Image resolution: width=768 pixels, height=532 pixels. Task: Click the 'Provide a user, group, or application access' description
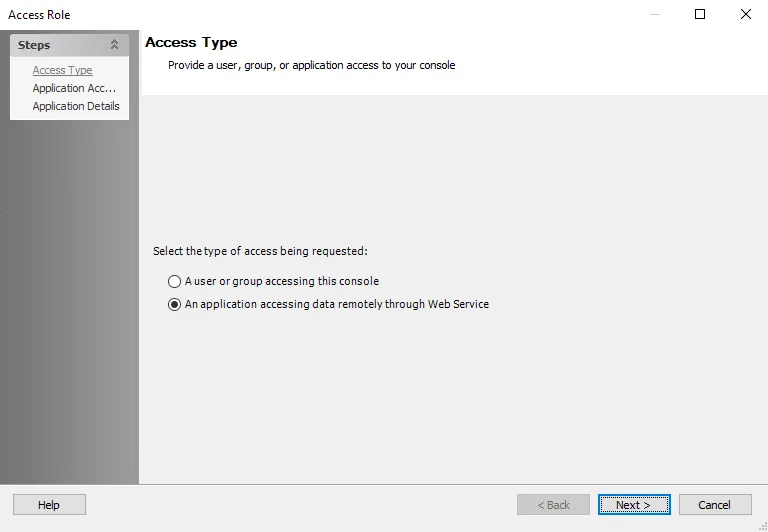click(312, 65)
